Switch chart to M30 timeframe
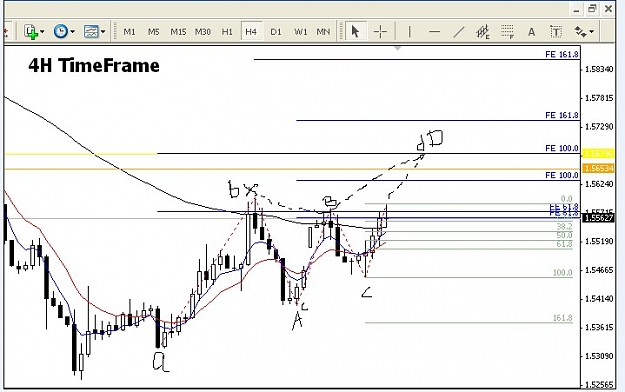This screenshot has width=625, height=392. pyautogui.click(x=202, y=32)
